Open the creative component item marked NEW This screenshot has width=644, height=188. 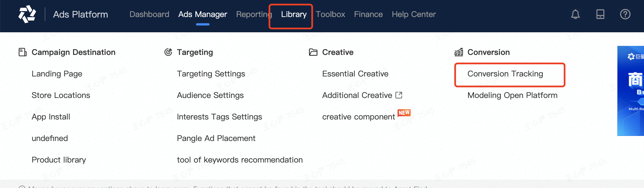(359, 117)
